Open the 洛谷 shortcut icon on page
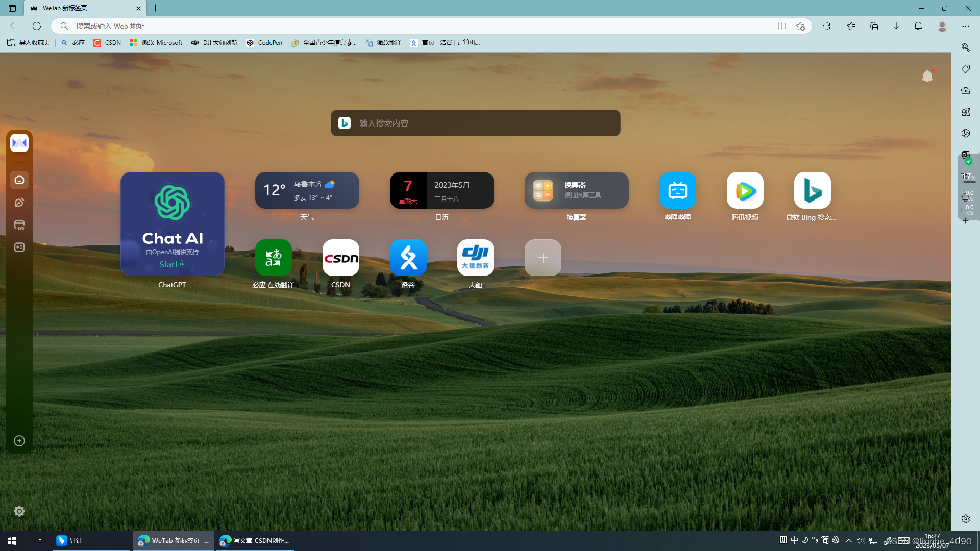980x551 pixels. (408, 258)
